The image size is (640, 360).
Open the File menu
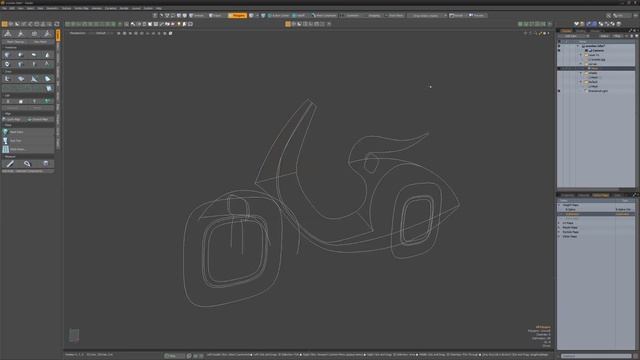[4, 8]
